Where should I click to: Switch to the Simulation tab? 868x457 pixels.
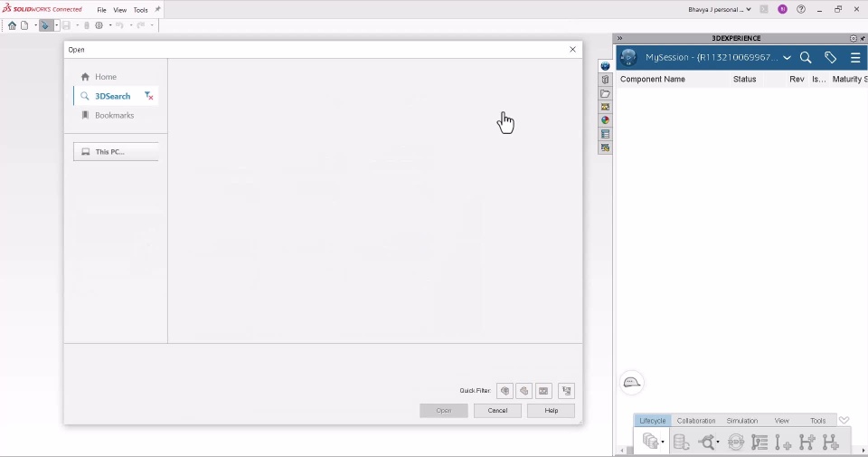[x=741, y=421]
